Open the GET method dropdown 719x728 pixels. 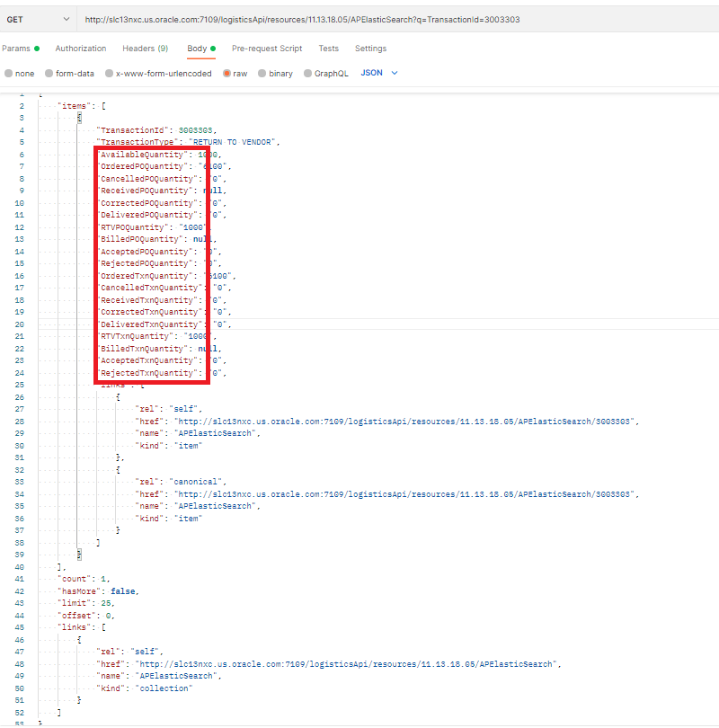38,20
